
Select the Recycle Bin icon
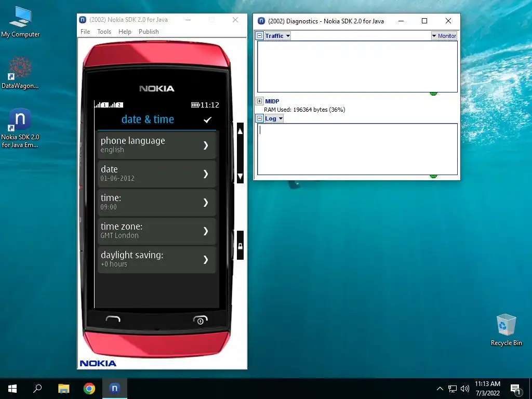click(506, 330)
